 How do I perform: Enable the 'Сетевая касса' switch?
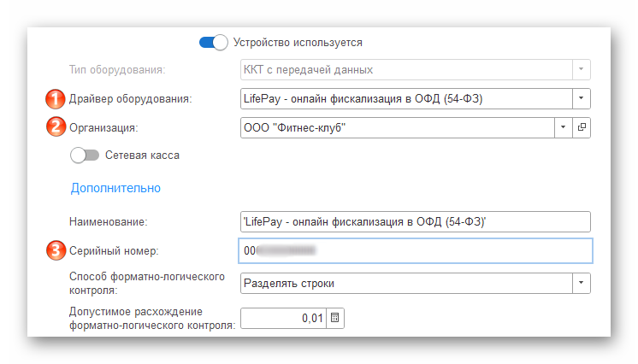85,156
